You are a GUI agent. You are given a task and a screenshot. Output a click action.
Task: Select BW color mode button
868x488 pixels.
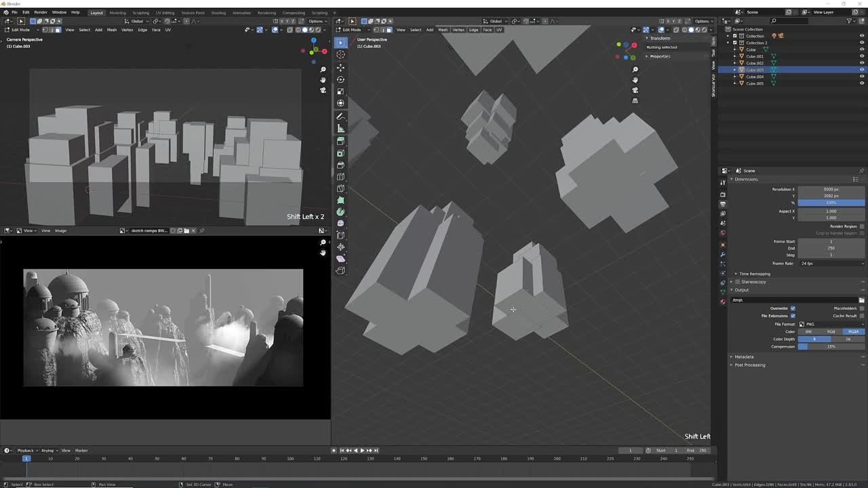click(x=809, y=331)
